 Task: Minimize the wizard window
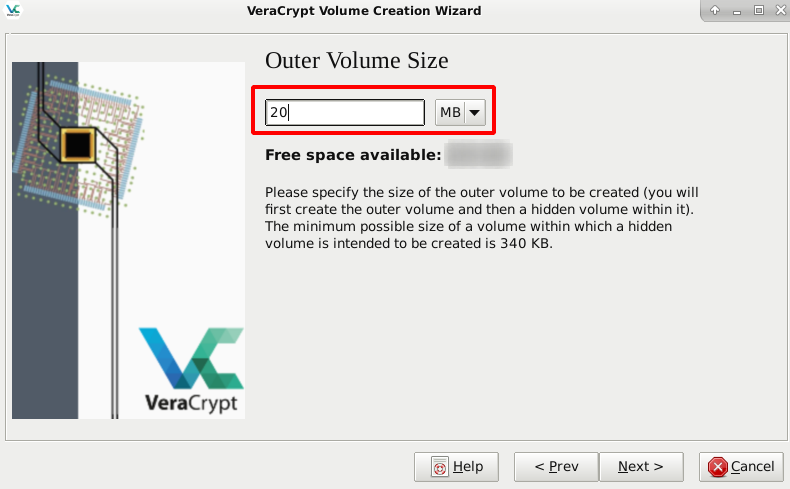[737, 11]
